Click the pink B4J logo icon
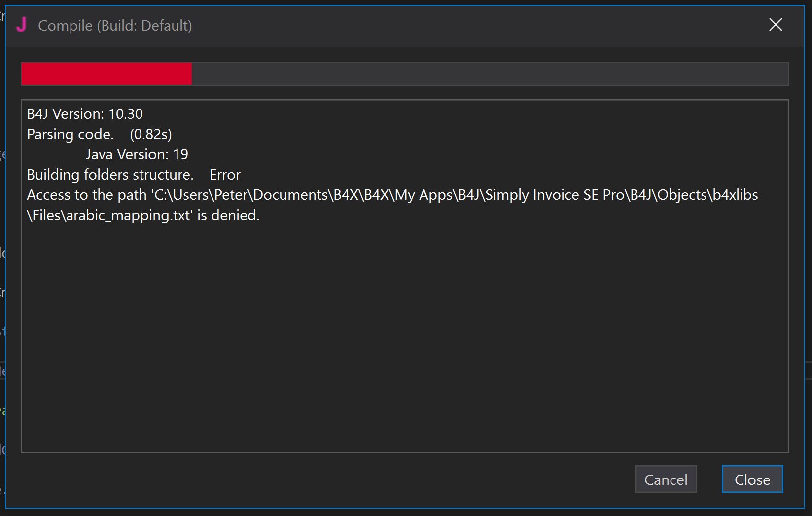This screenshot has width=812, height=516. 21,25
